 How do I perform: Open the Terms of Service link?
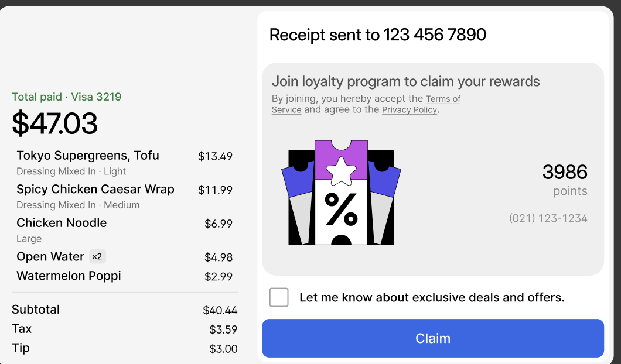click(443, 99)
